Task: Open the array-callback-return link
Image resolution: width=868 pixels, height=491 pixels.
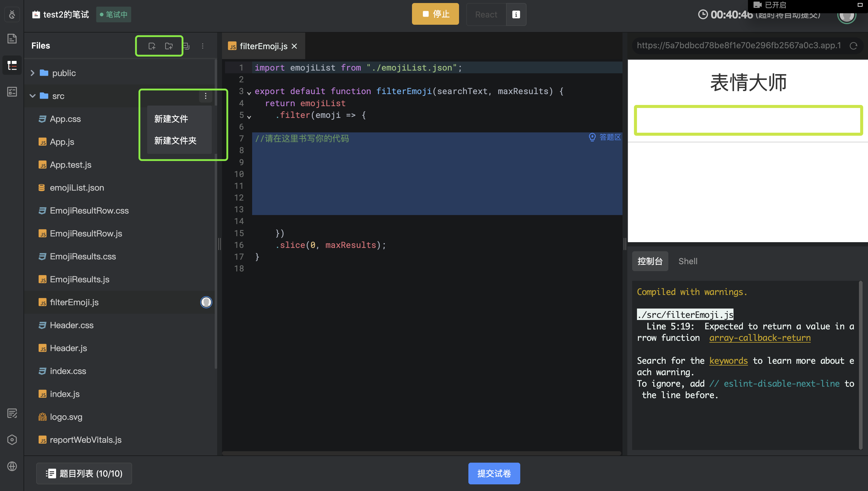Action: 760,338
